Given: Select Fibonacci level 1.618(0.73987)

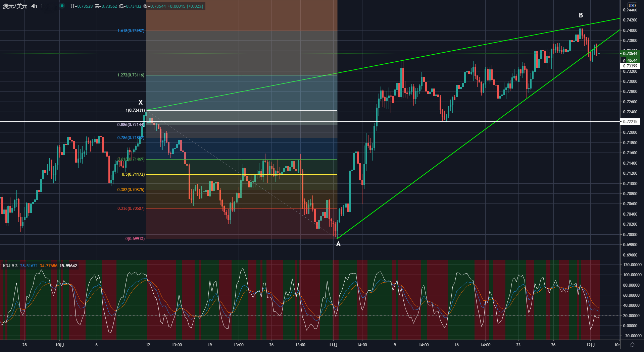Looking at the screenshot, I should 131,31.
